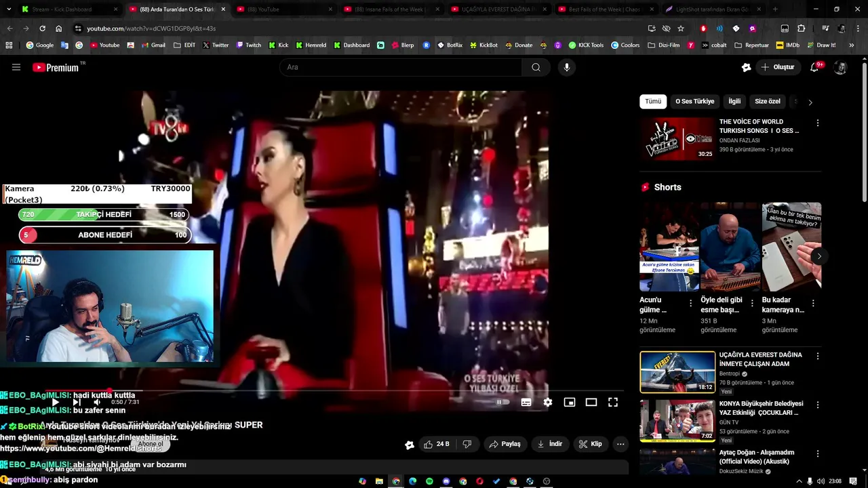Open player settings gear
The image size is (868, 488).
coord(547,402)
